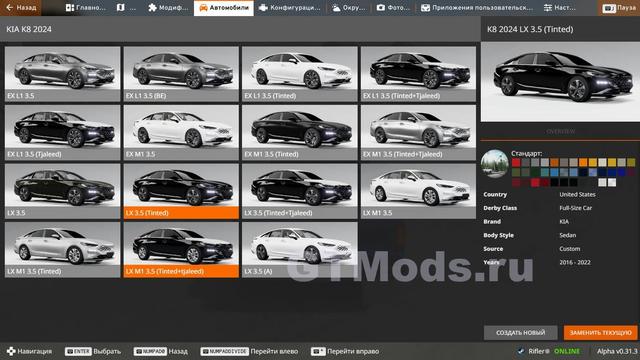Go back with the Назад arrow
640x360 pixels.
20,7
